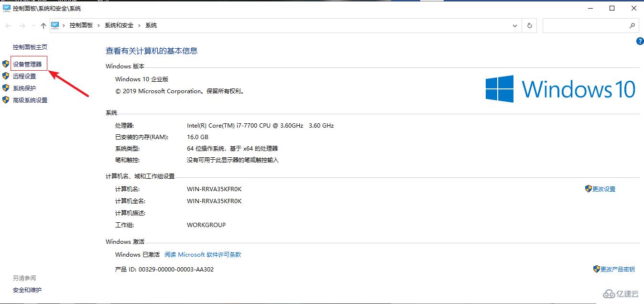Go to 控制面板主页 control panel home
644x304 pixels.
coord(30,47)
